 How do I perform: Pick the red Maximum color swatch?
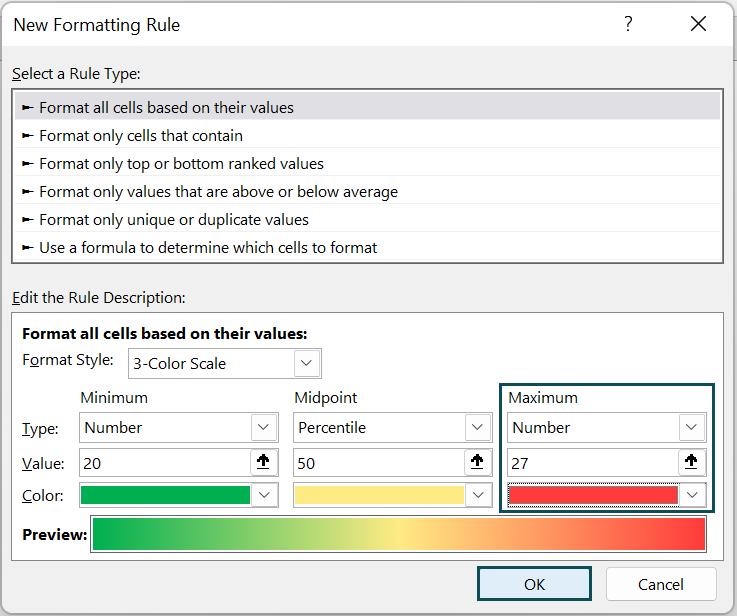tap(593, 495)
